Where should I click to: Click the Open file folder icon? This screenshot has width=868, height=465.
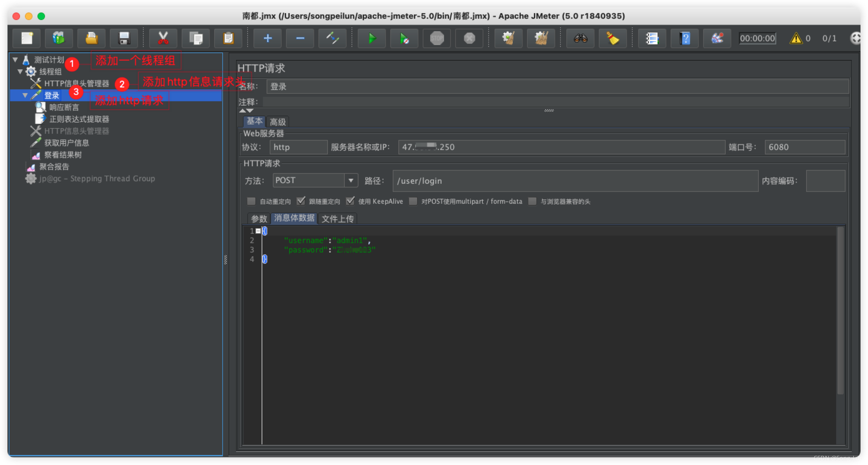click(x=91, y=38)
